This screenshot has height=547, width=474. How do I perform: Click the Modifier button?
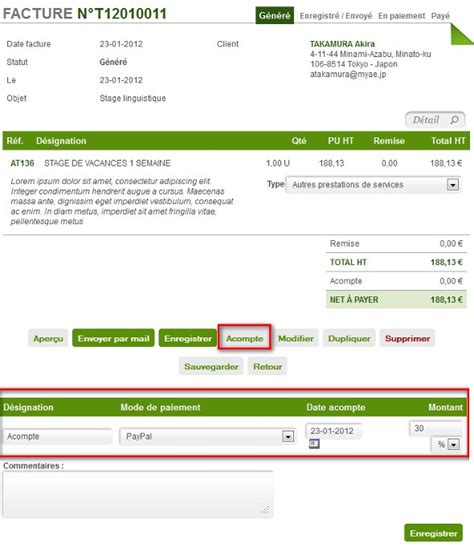pyautogui.click(x=296, y=338)
